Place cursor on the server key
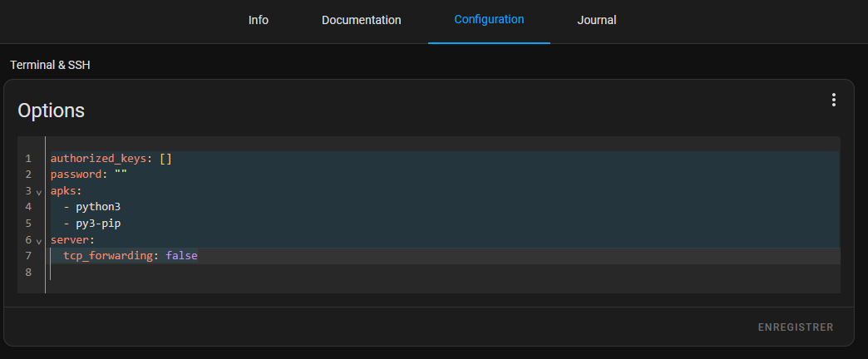 70,240
